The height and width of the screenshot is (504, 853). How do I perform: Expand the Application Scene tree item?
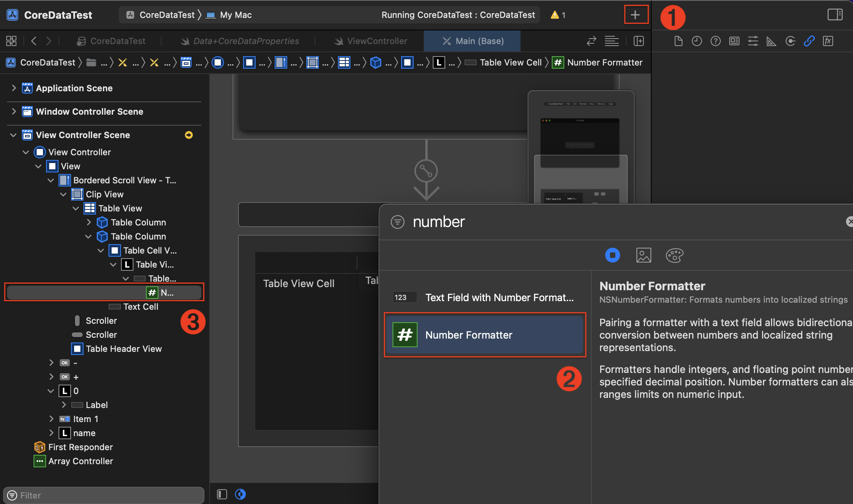(x=14, y=88)
